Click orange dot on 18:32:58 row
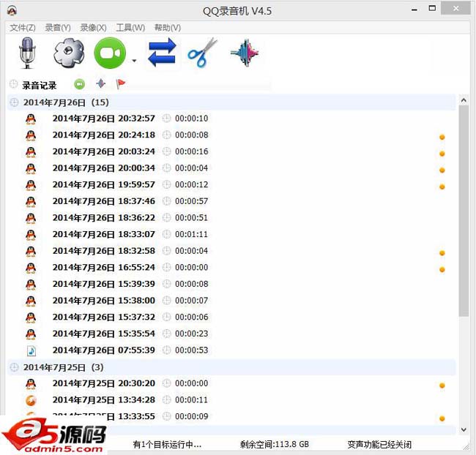Screen dimensions: 476x455 pos(442,253)
